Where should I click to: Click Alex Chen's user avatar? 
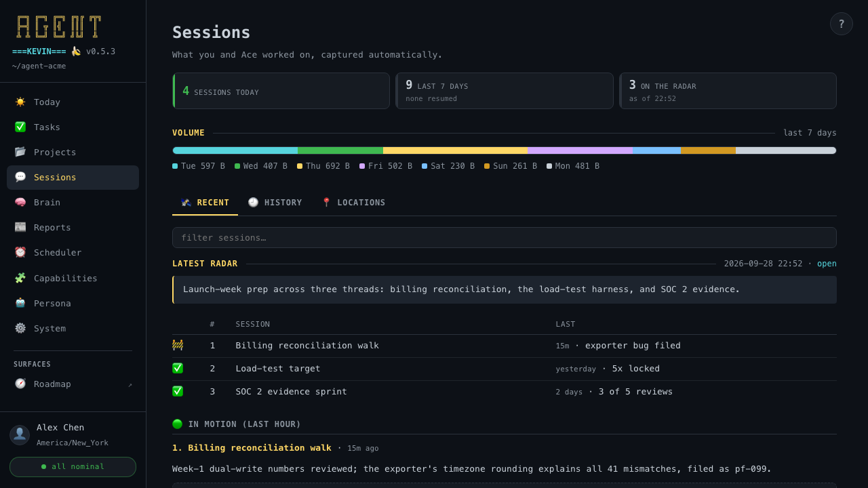20,434
